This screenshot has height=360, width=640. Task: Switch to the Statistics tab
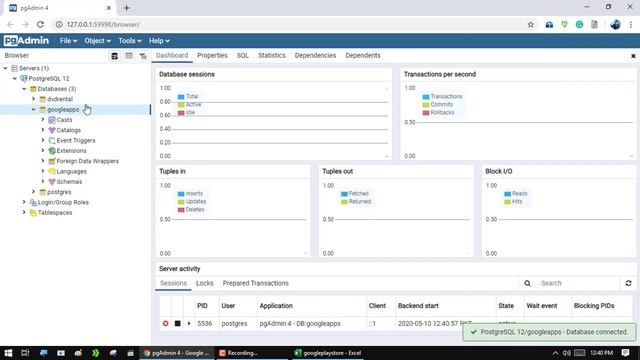coord(271,56)
